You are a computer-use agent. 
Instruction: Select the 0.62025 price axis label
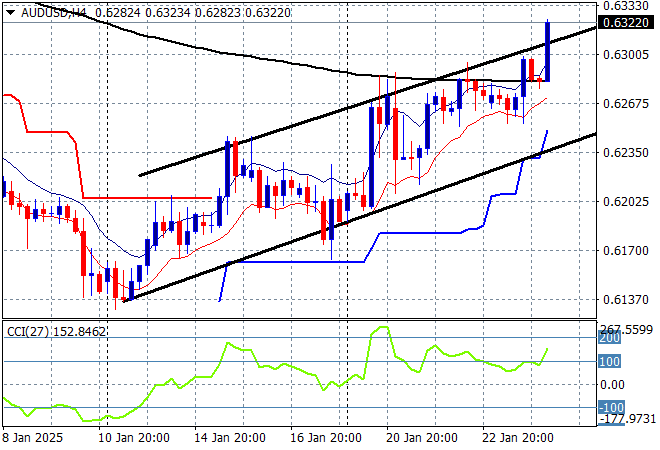[626, 201]
